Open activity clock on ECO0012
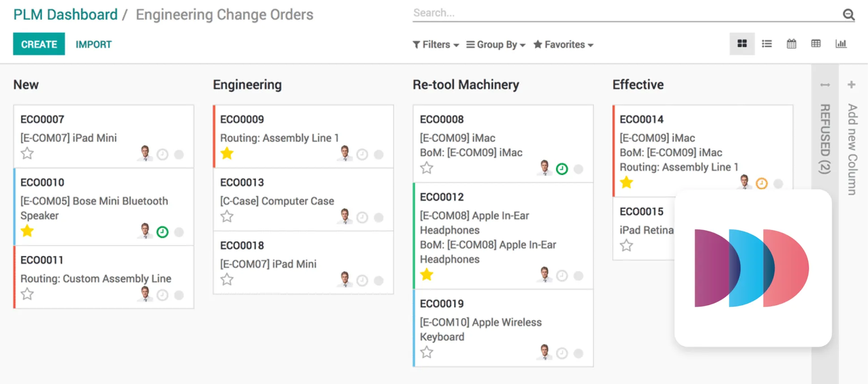868x384 pixels. pyautogui.click(x=562, y=276)
